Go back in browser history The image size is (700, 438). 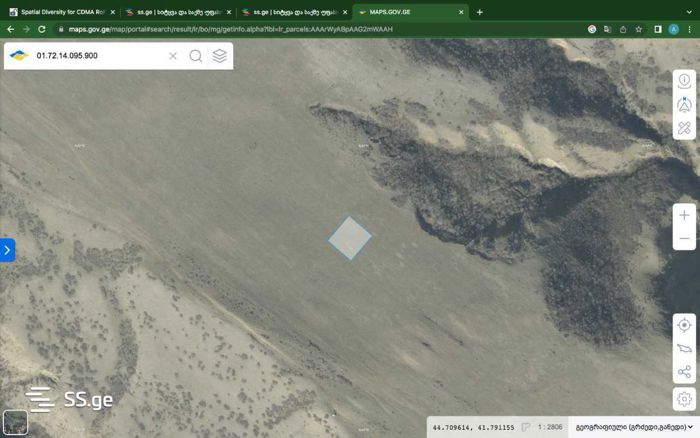(10, 29)
